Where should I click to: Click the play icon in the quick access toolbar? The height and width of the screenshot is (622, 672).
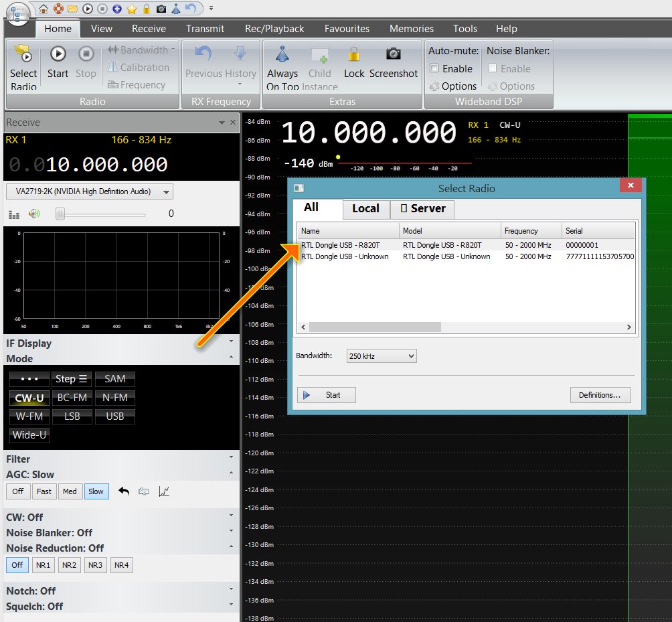[x=88, y=9]
